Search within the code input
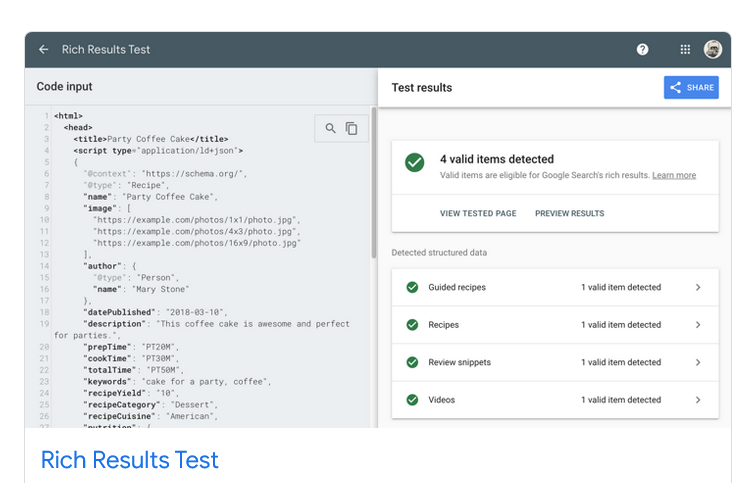 [x=330, y=128]
